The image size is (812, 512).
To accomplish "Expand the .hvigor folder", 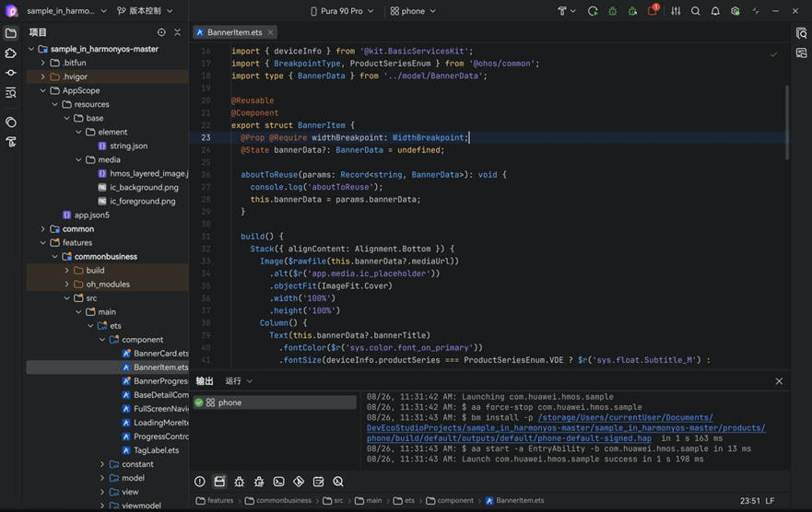I will click(43, 76).
